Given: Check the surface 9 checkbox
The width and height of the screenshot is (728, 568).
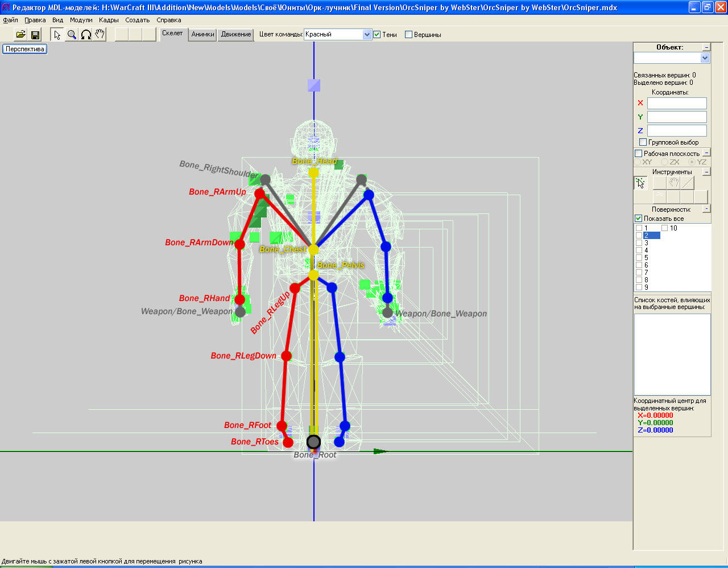Looking at the screenshot, I should tap(639, 287).
